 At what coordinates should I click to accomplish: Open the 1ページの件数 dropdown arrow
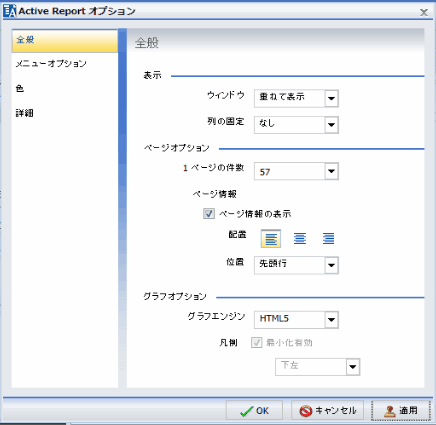pyautogui.click(x=331, y=171)
